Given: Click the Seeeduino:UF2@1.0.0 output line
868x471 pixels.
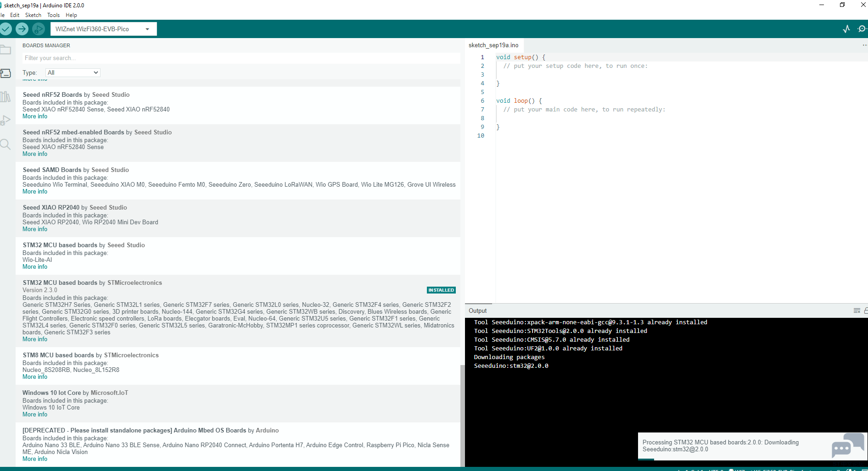Looking at the screenshot, I should [x=548, y=349].
